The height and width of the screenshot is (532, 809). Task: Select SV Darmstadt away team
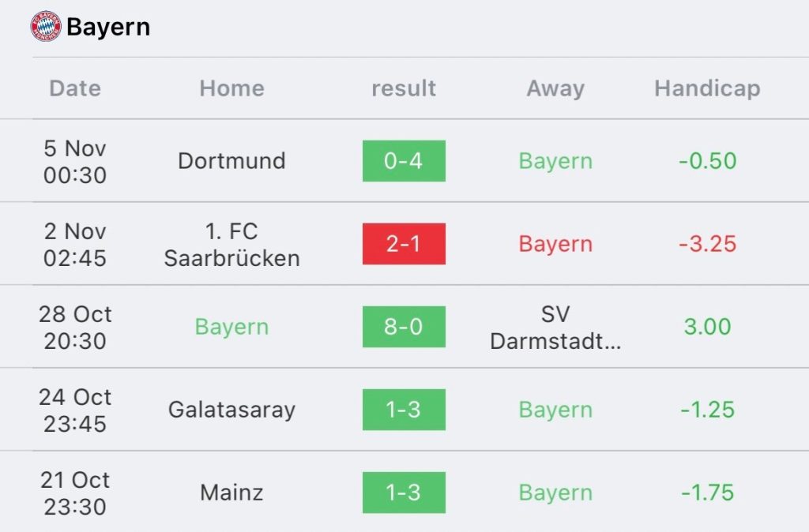click(555, 328)
